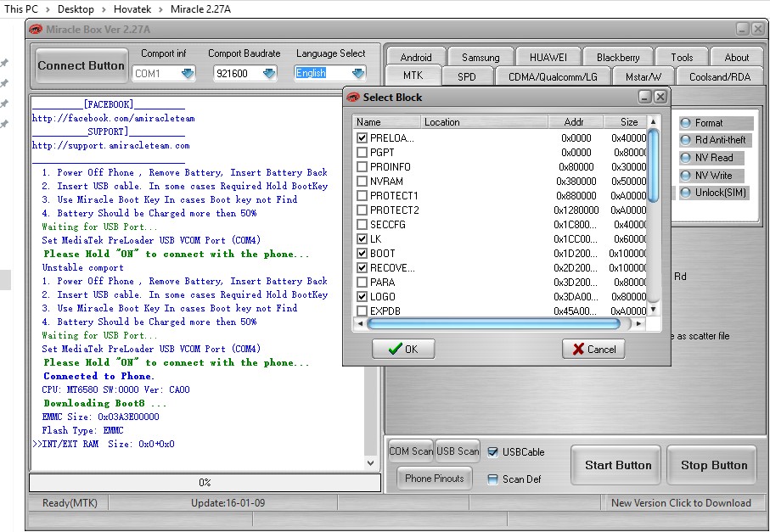Viewport: 770px width, 532px height.
Task: Click Desktop in the Explorer breadcrumb
Action: 76,9
